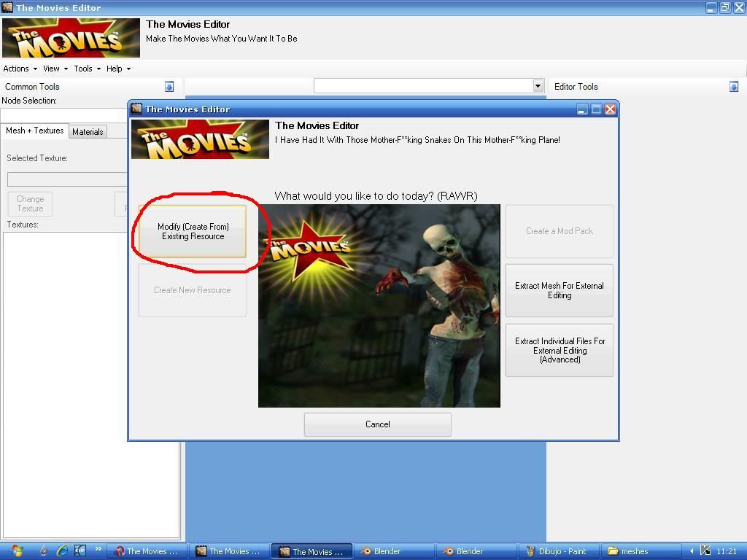Collapse the Common Tools panel arrow icon
The height and width of the screenshot is (560, 747).
point(169,87)
